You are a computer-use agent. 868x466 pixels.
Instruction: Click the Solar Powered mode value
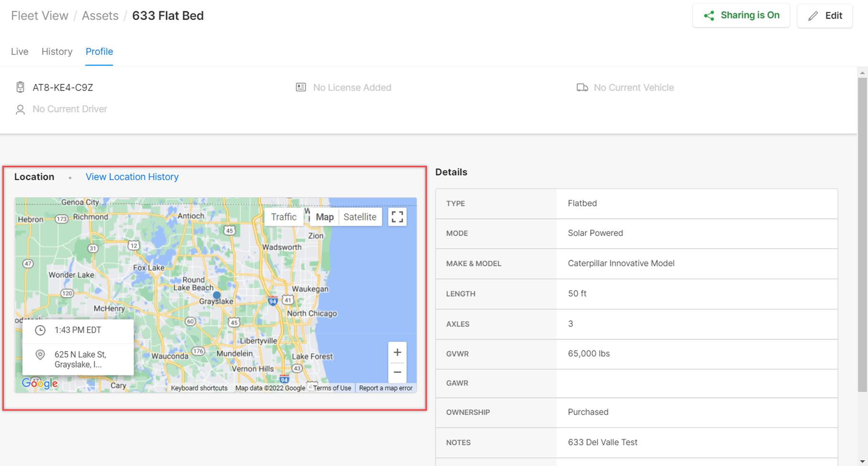pyautogui.click(x=595, y=233)
